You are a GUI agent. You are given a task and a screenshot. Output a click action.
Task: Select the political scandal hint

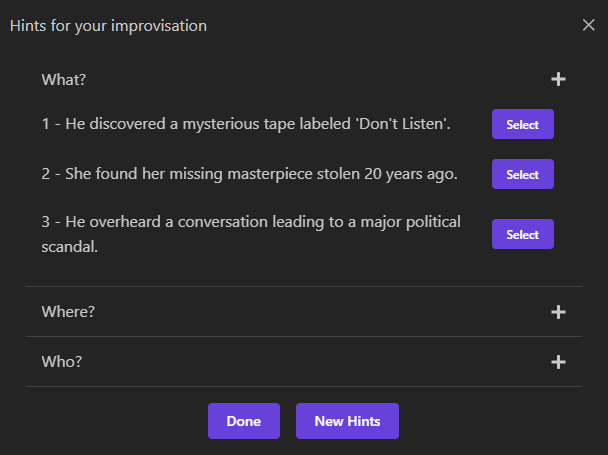coord(522,234)
